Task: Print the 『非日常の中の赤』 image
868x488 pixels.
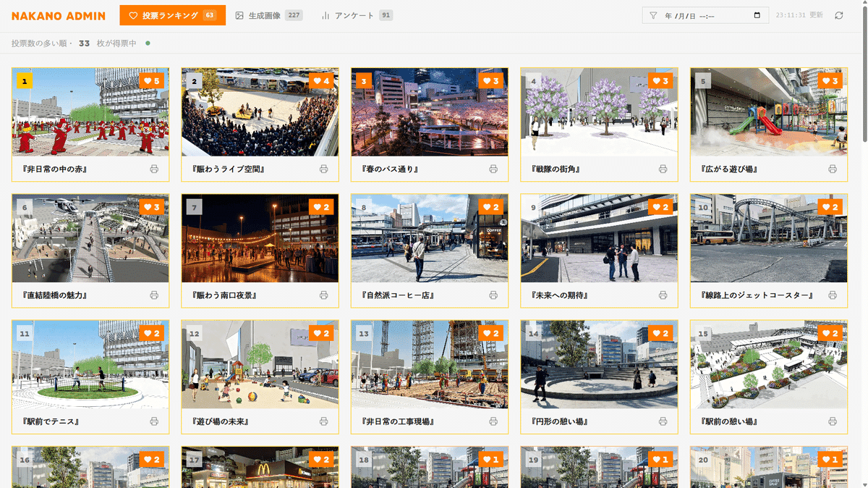Action: (x=154, y=169)
